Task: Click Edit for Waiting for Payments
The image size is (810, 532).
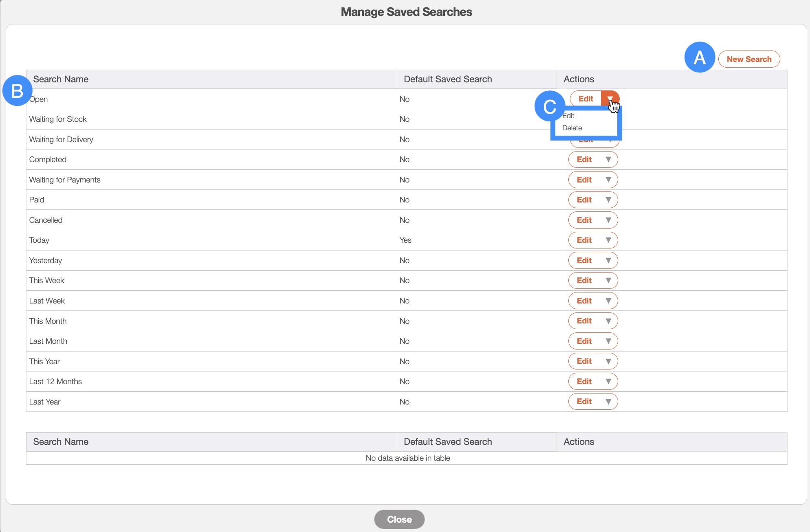Action: coord(584,180)
